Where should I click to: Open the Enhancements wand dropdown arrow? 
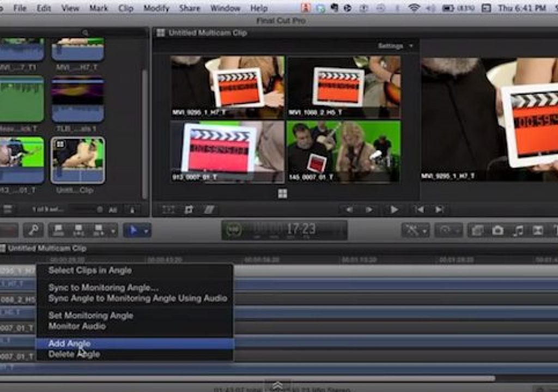(x=425, y=231)
